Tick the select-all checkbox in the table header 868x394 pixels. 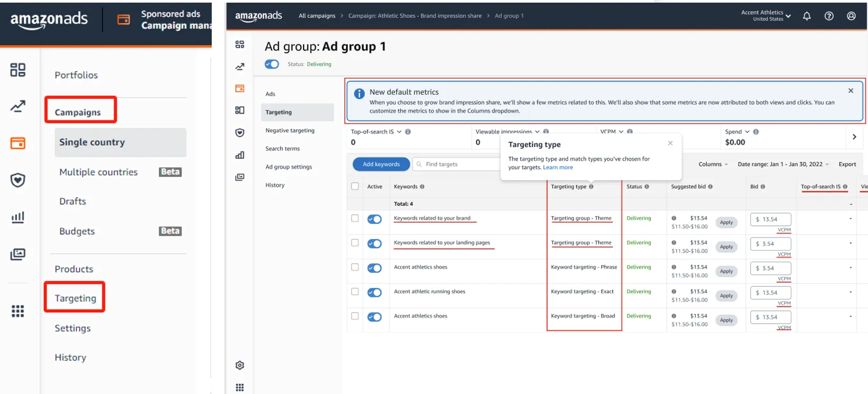click(x=355, y=186)
